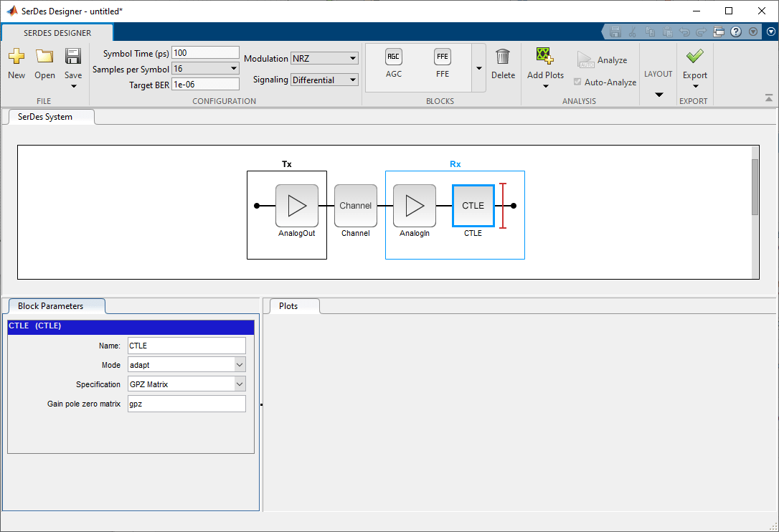Select the AnalogIn block in Rx
Screen dimensions: 779x532
click(x=415, y=206)
